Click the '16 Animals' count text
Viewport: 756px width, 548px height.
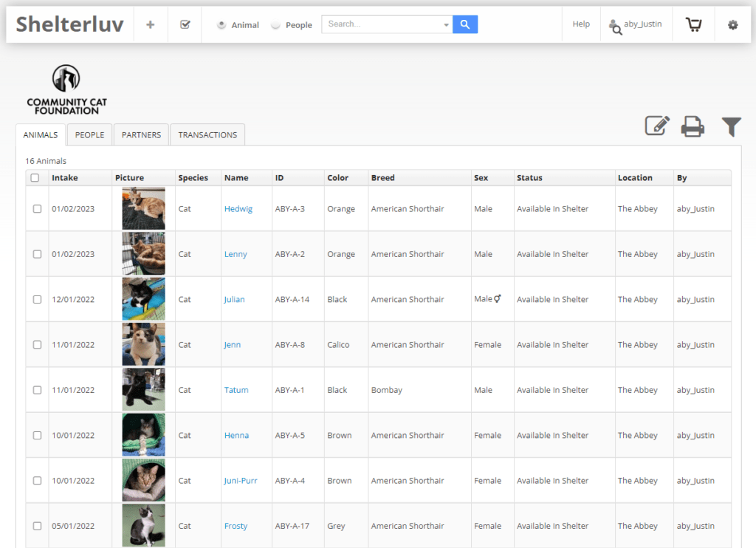[x=46, y=161]
